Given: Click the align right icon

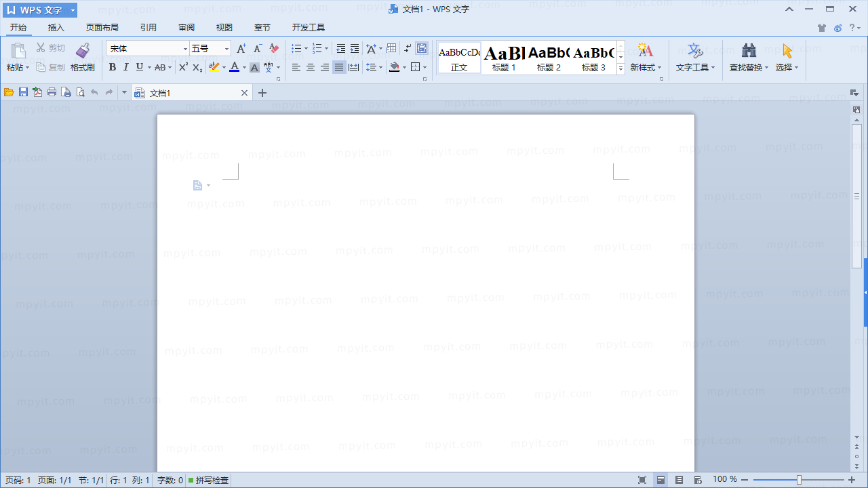Looking at the screenshot, I should (325, 67).
